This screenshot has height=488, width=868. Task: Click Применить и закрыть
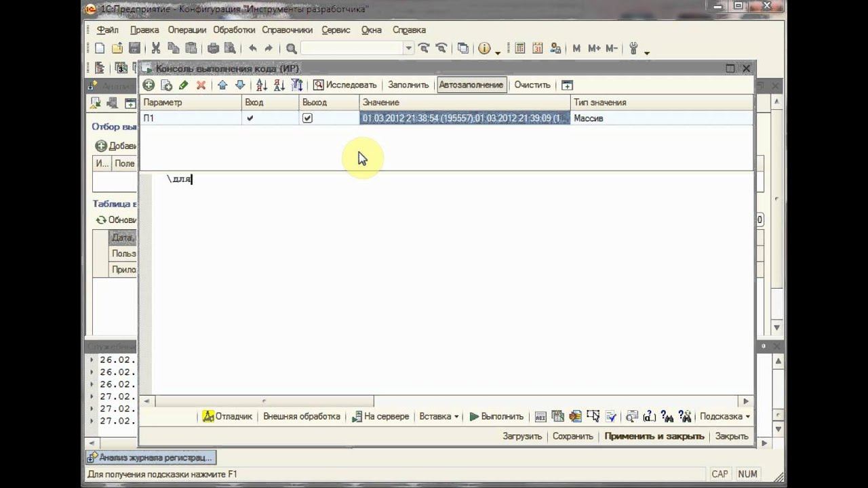point(654,436)
